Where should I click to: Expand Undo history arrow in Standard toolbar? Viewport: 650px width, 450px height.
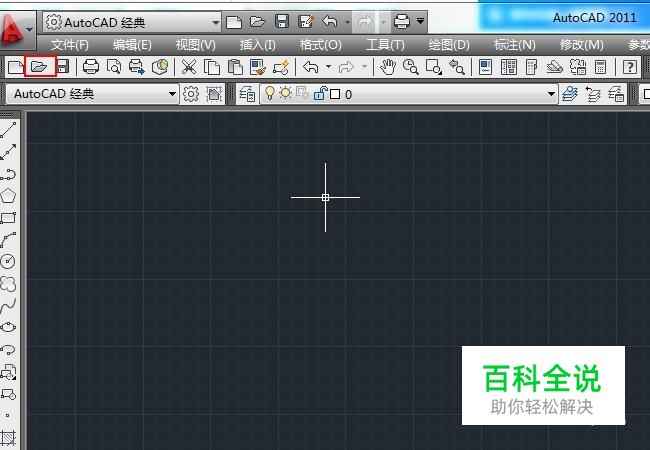tap(328, 66)
